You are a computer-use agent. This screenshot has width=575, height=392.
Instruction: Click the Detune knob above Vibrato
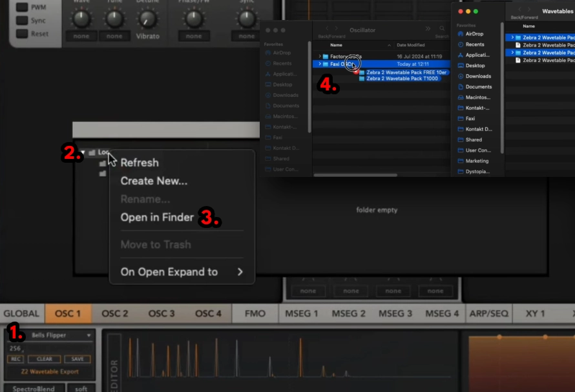pyautogui.click(x=147, y=18)
